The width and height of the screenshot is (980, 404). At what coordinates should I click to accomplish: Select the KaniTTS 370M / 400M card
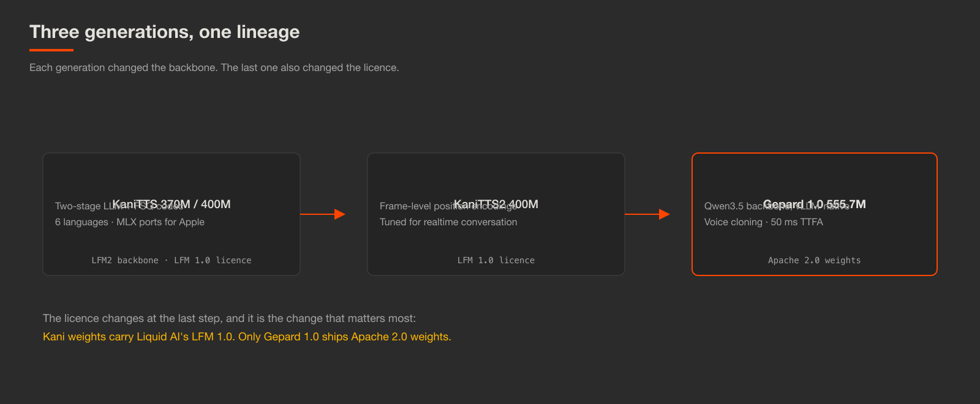(171, 214)
